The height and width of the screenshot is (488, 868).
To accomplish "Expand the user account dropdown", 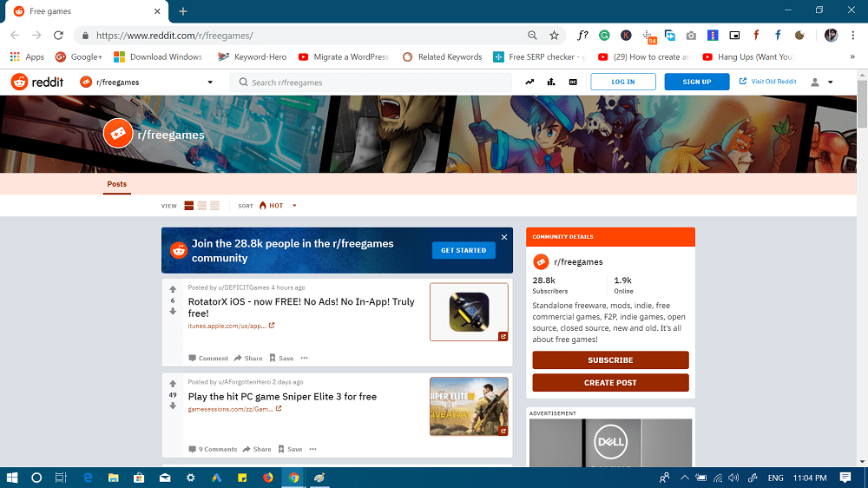I will click(822, 82).
